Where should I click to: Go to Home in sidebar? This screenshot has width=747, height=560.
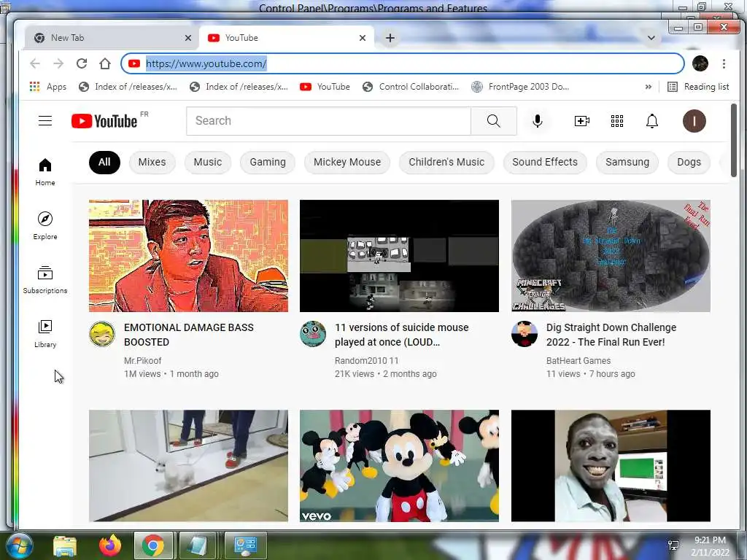(x=44, y=172)
